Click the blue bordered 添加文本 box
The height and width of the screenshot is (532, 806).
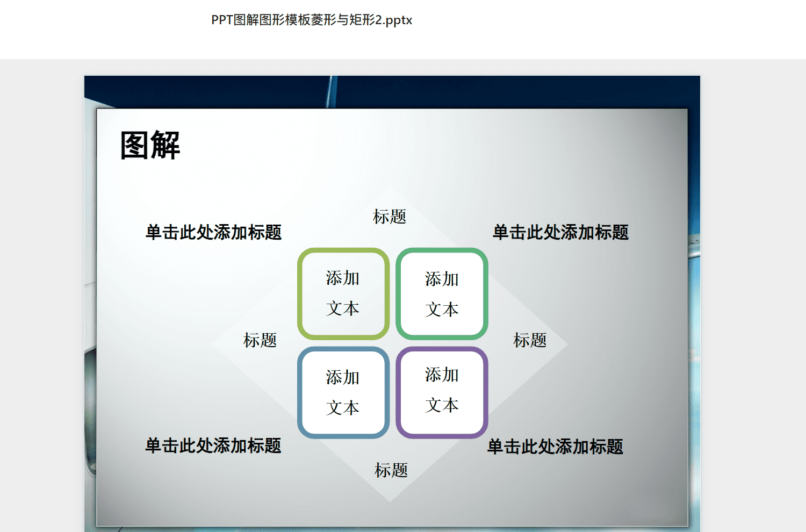(343, 392)
